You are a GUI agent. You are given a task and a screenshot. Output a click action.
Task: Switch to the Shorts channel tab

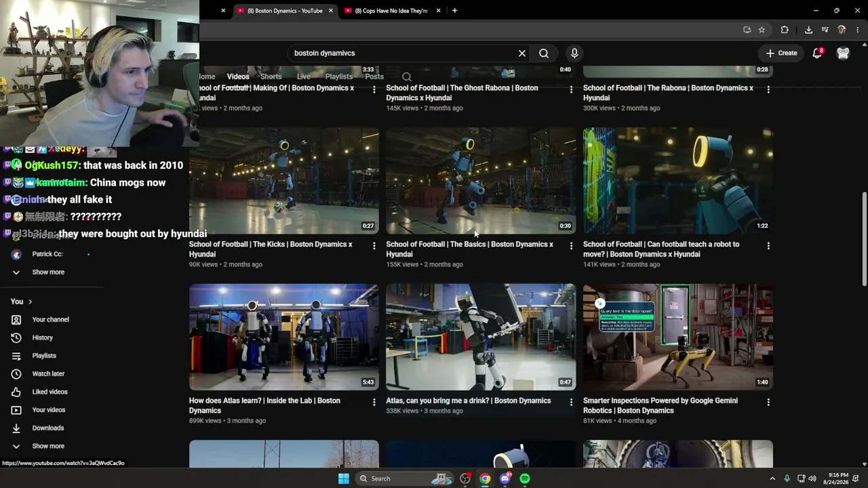pos(271,77)
